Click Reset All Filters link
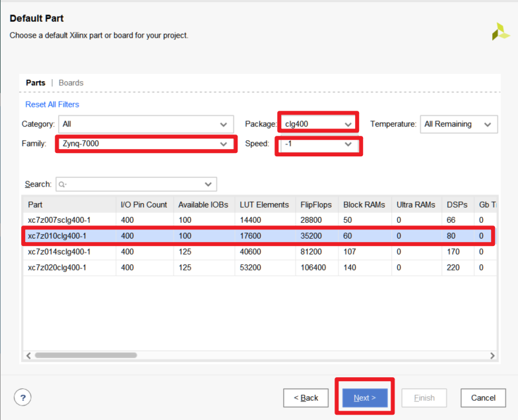 pos(52,104)
